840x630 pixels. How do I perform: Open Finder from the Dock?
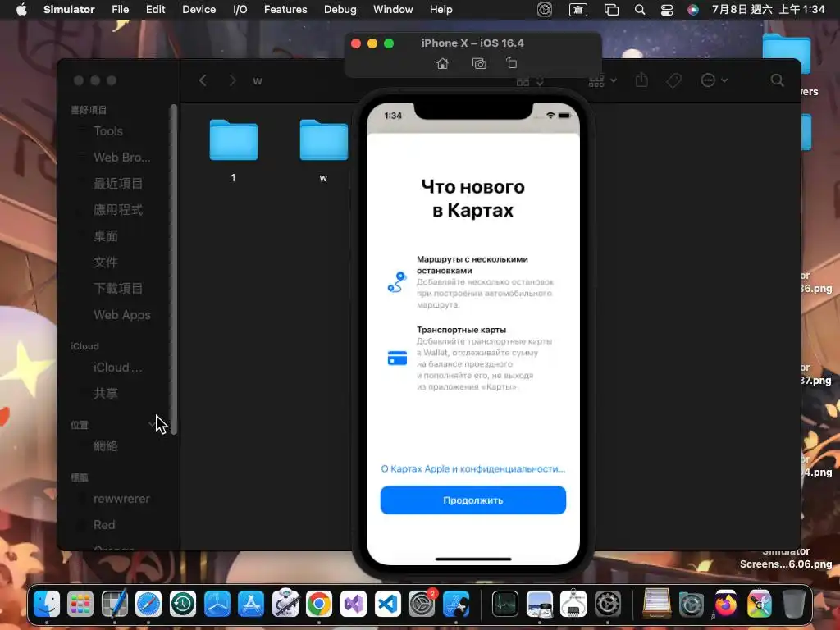pos(47,605)
